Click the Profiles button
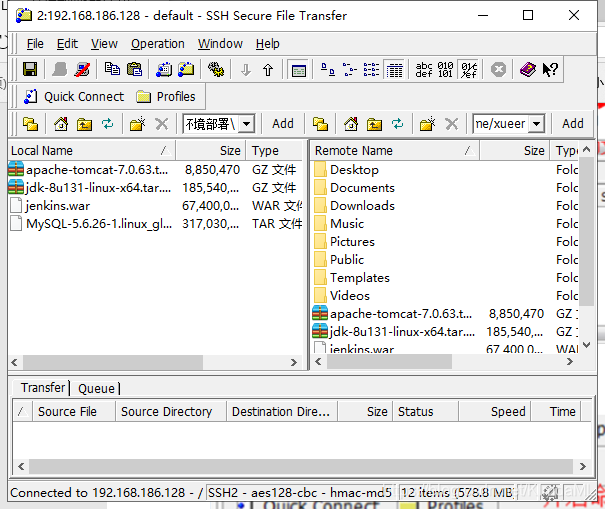The image size is (605, 509). coord(166,96)
